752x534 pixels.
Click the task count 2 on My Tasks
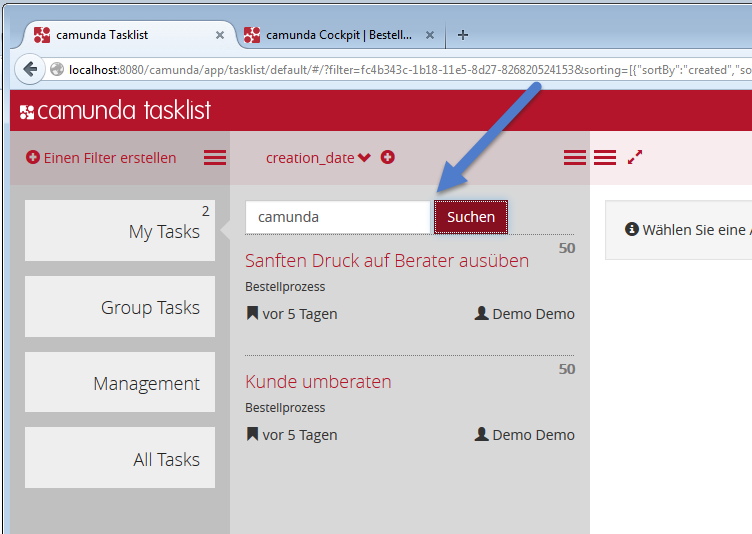206,211
